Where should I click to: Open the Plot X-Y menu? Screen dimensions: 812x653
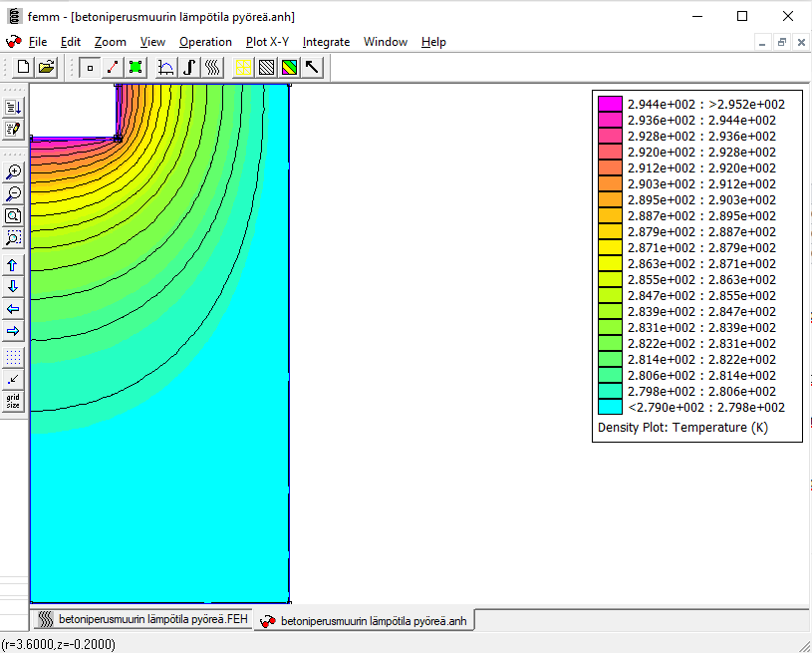point(267,42)
